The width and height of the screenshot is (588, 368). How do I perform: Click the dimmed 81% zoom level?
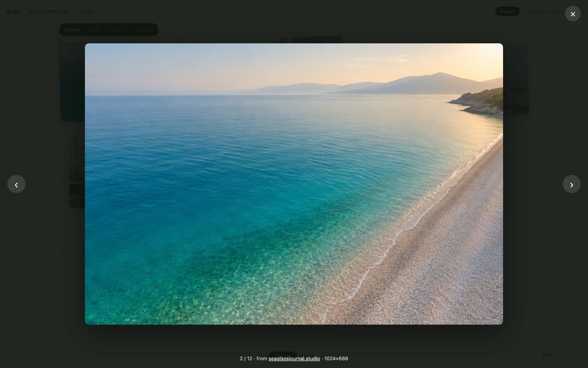pyautogui.click(x=547, y=355)
